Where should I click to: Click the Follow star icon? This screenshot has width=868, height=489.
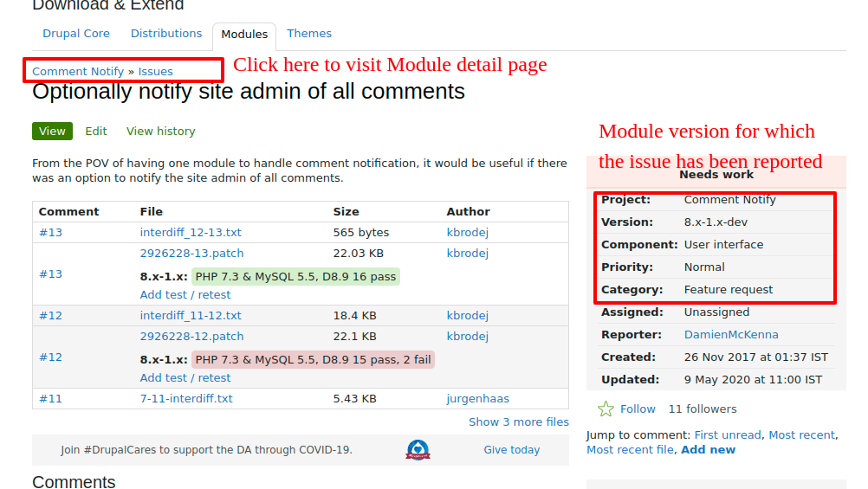point(606,409)
